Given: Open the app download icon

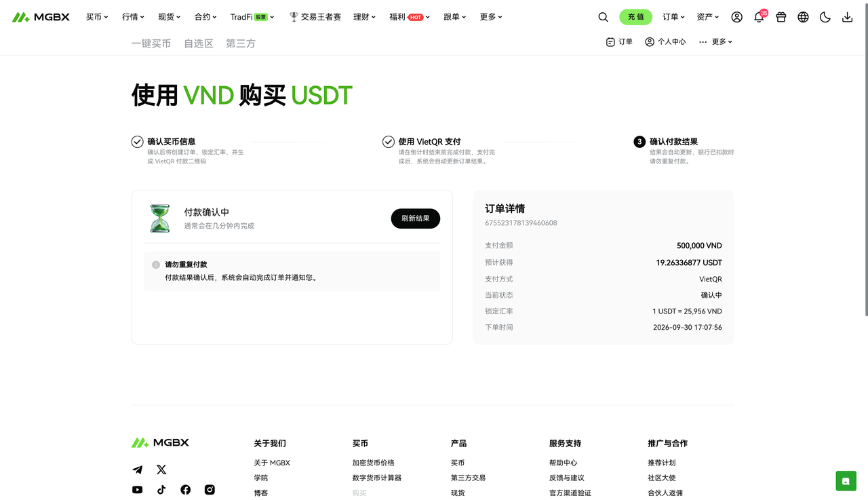Looking at the screenshot, I should (x=847, y=17).
